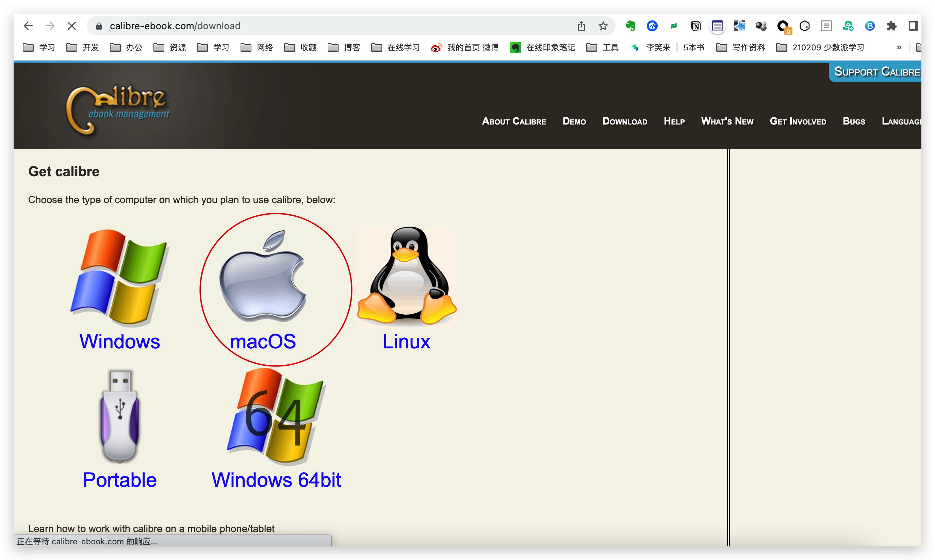Bookmark this page with the star
This screenshot has width=935, height=560.
pyautogui.click(x=603, y=26)
